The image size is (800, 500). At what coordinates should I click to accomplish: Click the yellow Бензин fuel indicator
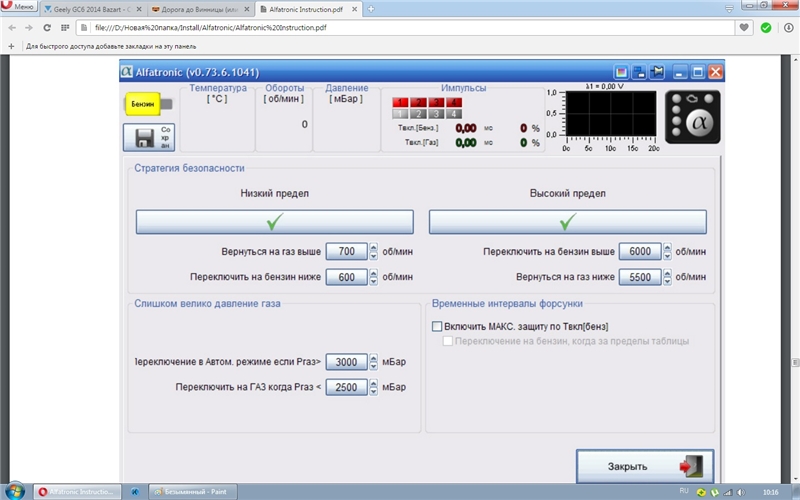pyautogui.click(x=143, y=103)
